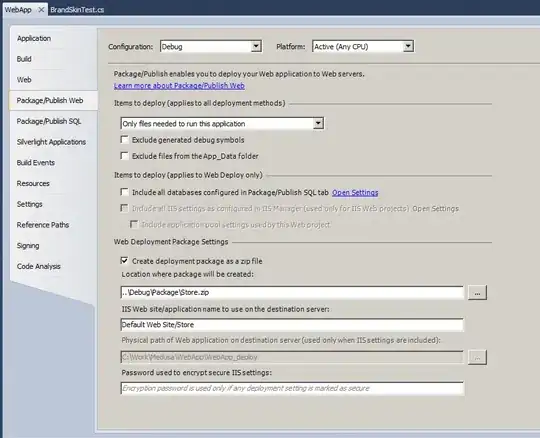
Task: Open the Build settings page
Action: pyautogui.click(x=24, y=59)
